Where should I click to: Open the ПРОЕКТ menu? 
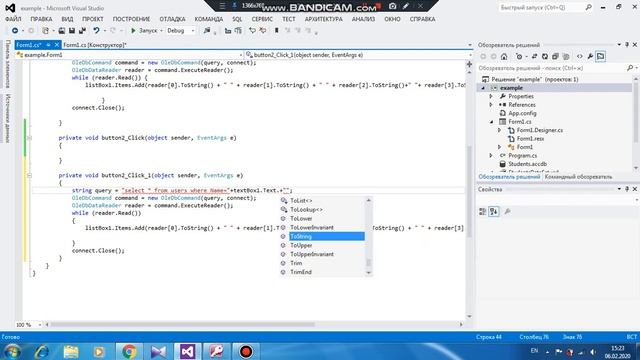click(93, 19)
